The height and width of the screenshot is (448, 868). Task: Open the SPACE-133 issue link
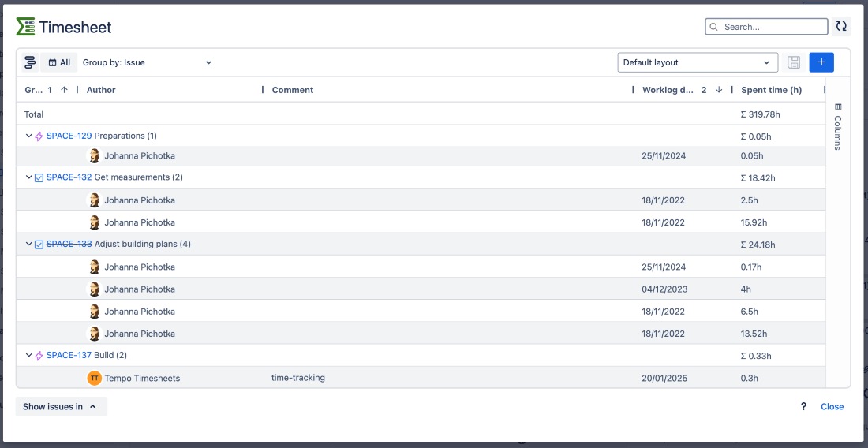(69, 244)
